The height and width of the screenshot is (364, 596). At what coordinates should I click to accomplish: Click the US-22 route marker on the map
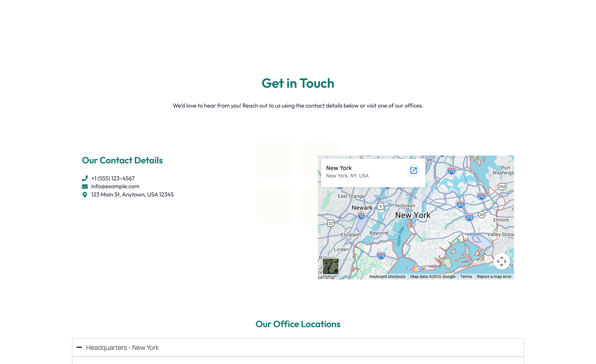(332, 223)
